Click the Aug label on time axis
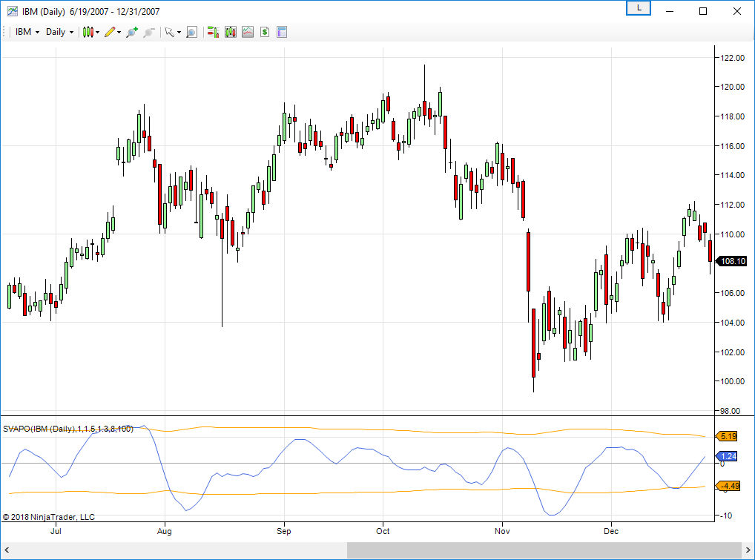 click(164, 531)
